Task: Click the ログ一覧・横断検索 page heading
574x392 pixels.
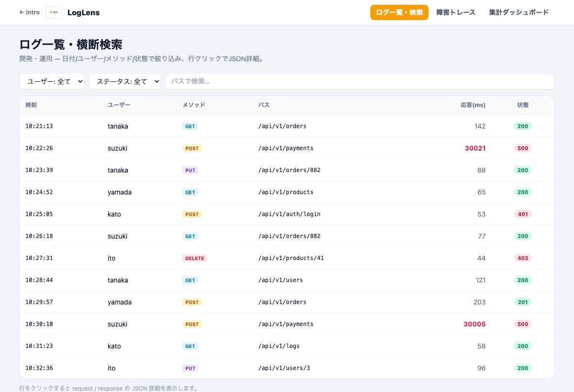Action: [x=71, y=44]
